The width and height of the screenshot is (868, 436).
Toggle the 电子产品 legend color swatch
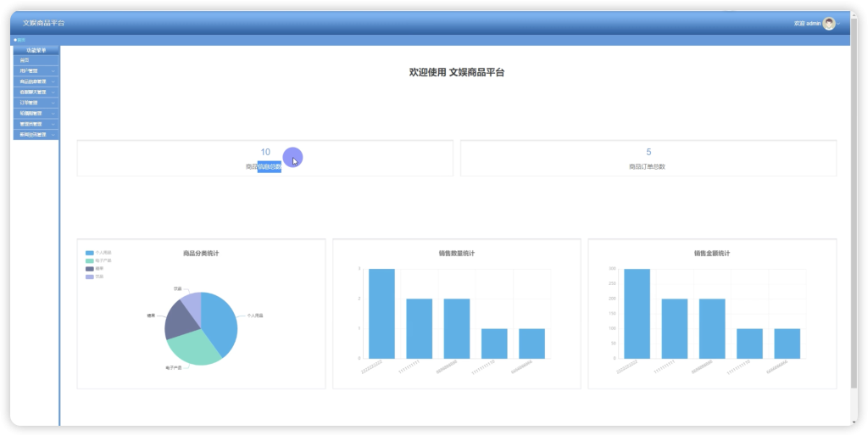90,260
